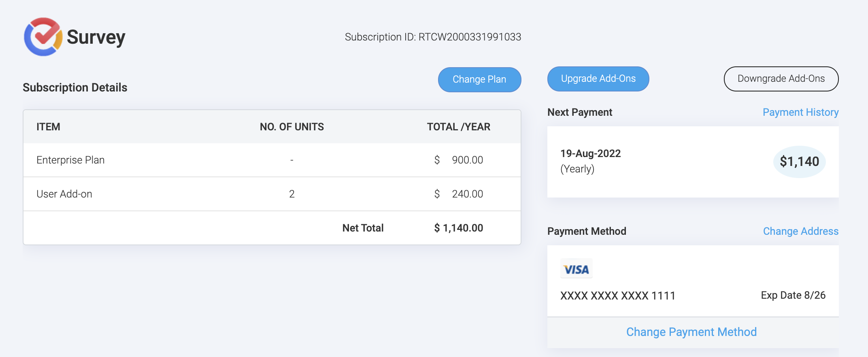Select the Subscription ID text
Screen dimensions: 868x357
tap(432, 37)
